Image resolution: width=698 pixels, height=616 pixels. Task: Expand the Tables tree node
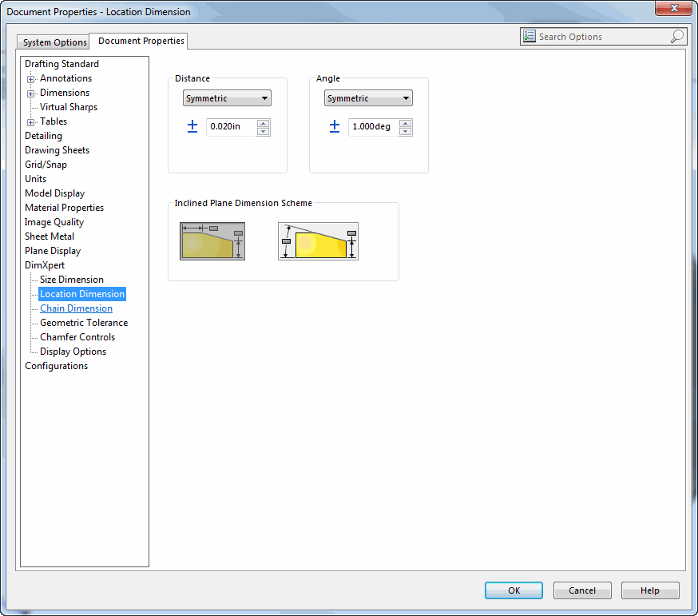pyautogui.click(x=30, y=122)
